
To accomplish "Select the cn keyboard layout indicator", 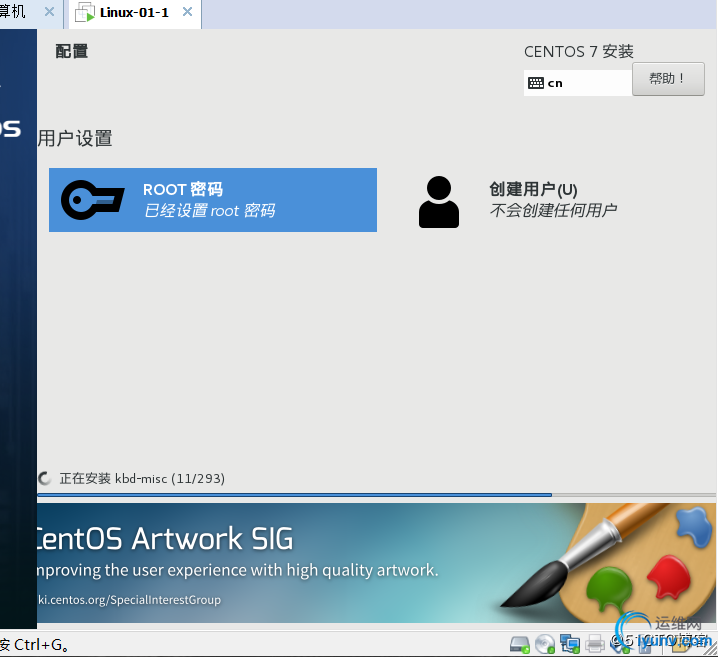I will [578, 83].
